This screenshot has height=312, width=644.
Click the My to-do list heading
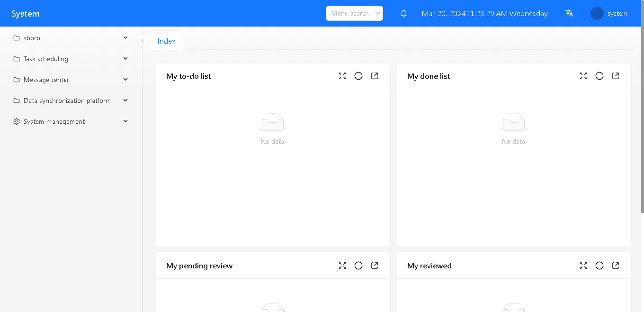188,76
